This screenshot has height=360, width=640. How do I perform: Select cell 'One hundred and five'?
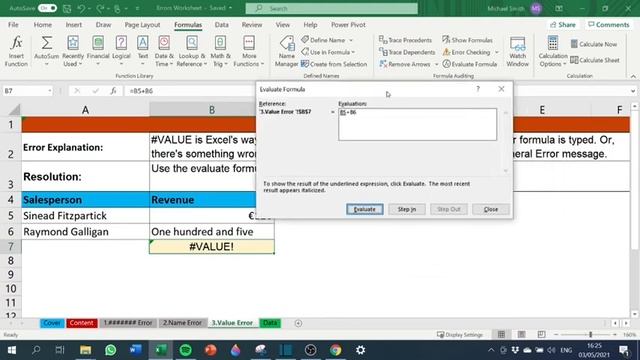pyautogui.click(x=211, y=231)
